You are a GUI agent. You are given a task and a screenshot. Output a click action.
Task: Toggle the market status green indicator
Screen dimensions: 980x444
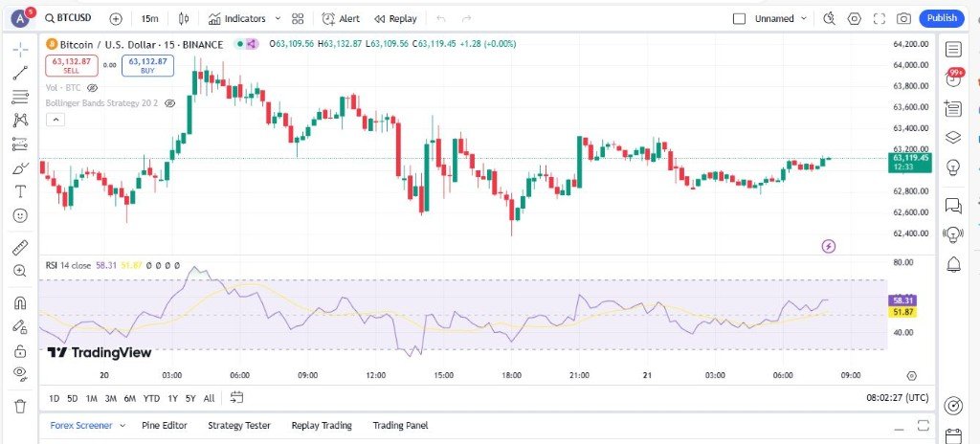[x=239, y=44]
